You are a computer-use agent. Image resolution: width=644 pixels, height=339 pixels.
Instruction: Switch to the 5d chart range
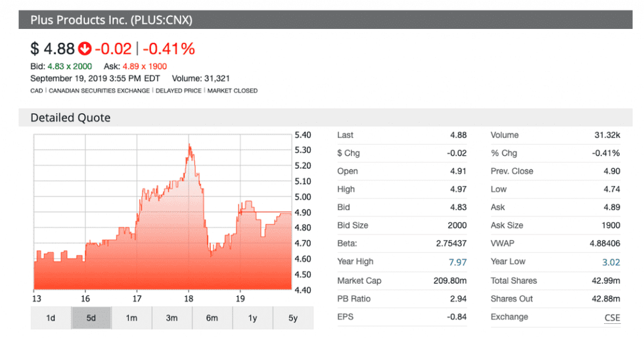91,319
